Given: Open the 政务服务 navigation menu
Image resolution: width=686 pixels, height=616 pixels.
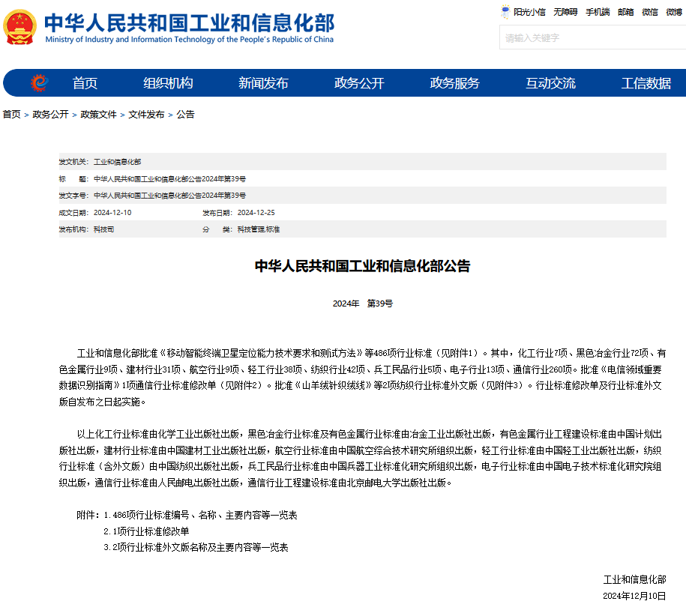Looking at the screenshot, I should (454, 83).
